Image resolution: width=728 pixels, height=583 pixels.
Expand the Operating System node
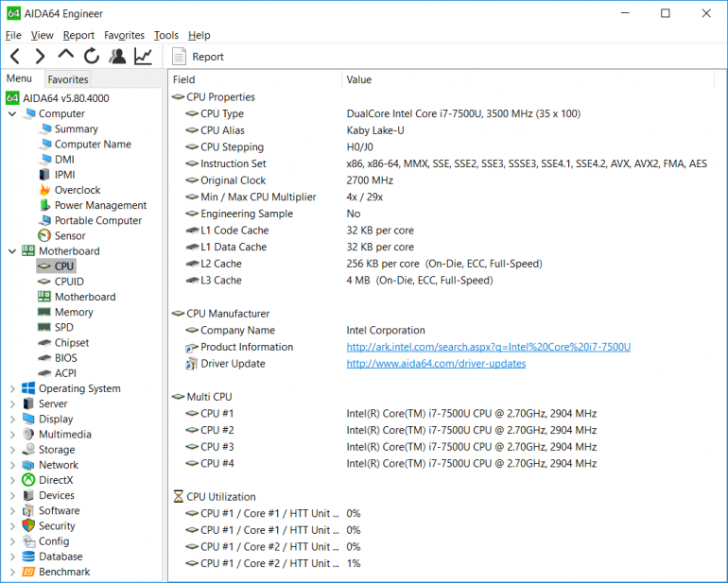pyautogui.click(x=12, y=388)
